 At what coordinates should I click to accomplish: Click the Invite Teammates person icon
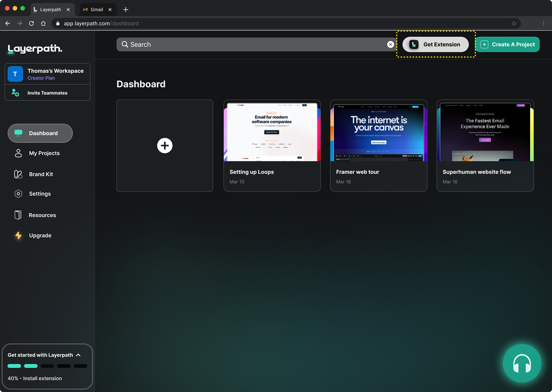tap(15, 93)
